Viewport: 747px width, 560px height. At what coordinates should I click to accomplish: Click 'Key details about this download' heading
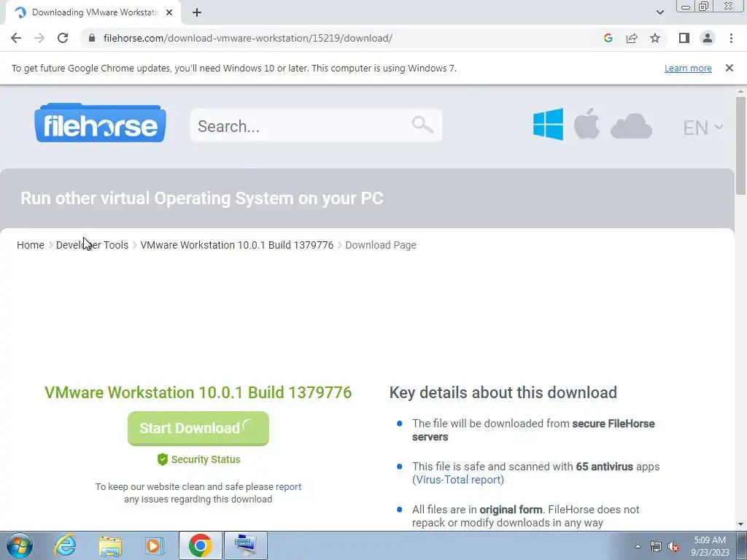(503, 392)
